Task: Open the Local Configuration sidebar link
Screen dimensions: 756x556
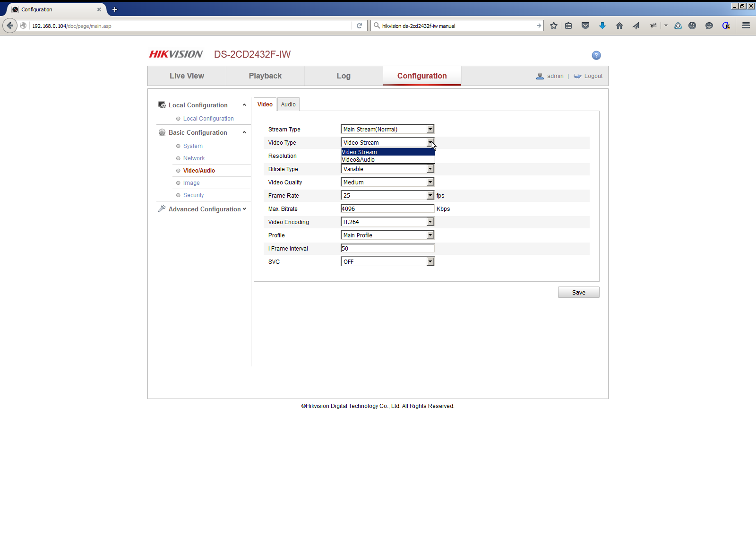Action: click(208, 119)
